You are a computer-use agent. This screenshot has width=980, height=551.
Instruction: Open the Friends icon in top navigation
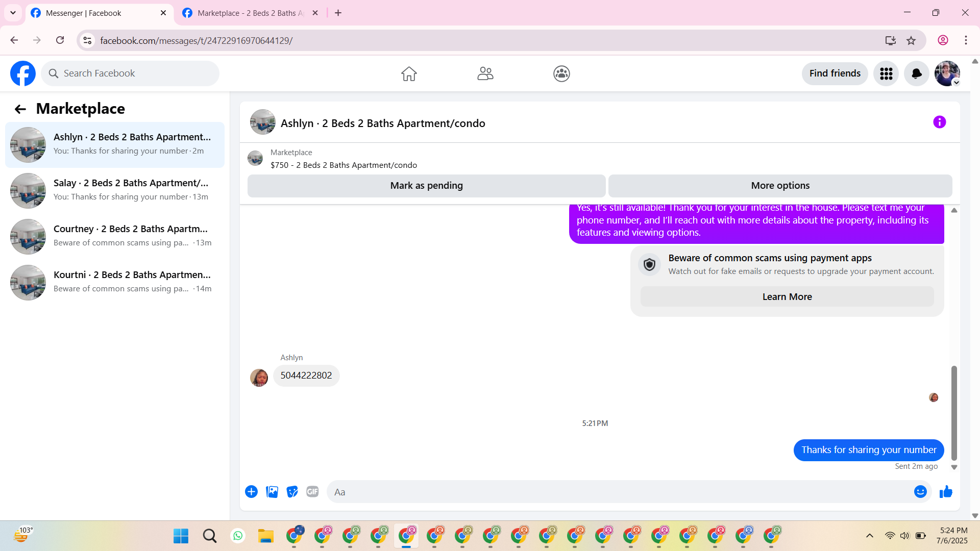pyautogui.click(x=485, y=73)
